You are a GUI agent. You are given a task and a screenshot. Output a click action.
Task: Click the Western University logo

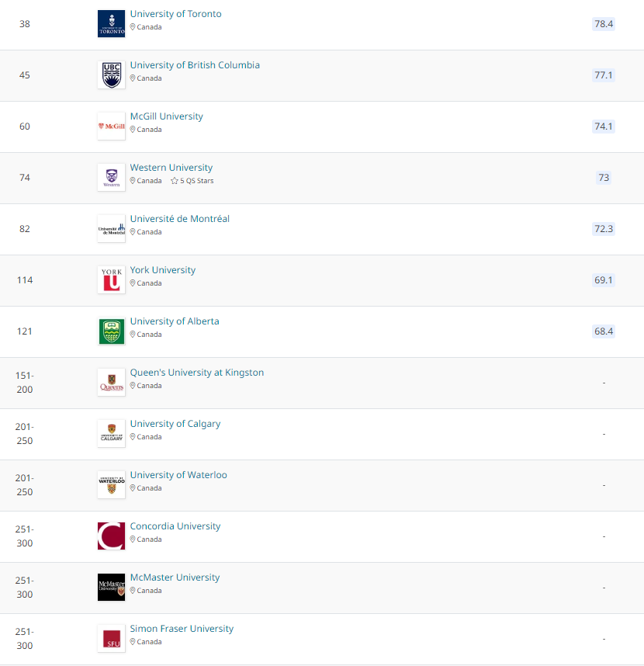(111, 178)
